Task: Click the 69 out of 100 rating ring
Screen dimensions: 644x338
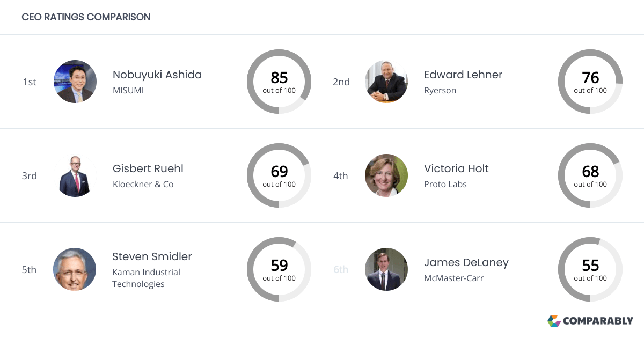Action: [x=279, y=175]
